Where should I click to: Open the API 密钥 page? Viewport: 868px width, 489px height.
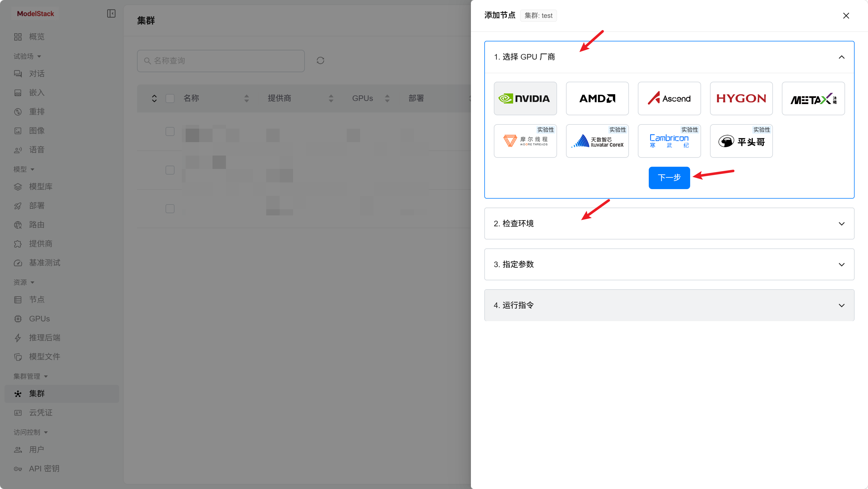pyautogui.click(x=61, y=469)
